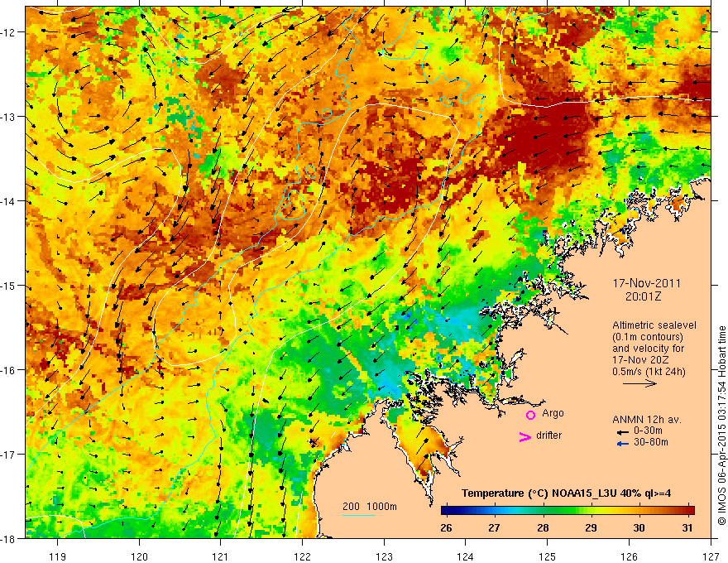Click the latitude axis label -17
This screenshot has height=563, width=728.
point(9,455)
